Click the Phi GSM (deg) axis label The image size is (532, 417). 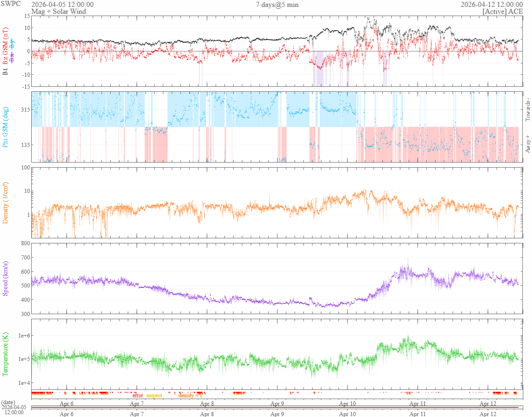pos(6,127)
